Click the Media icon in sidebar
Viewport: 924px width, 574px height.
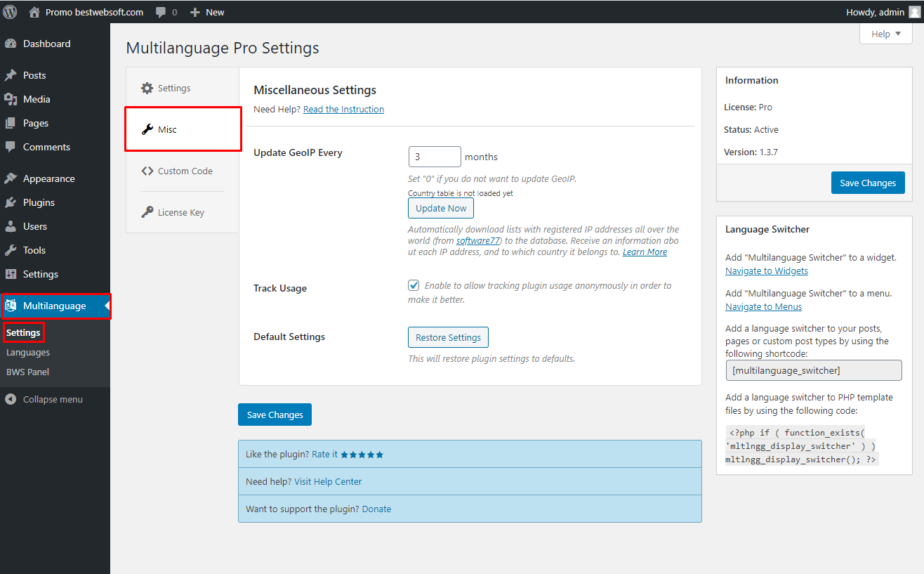point(11,99)
